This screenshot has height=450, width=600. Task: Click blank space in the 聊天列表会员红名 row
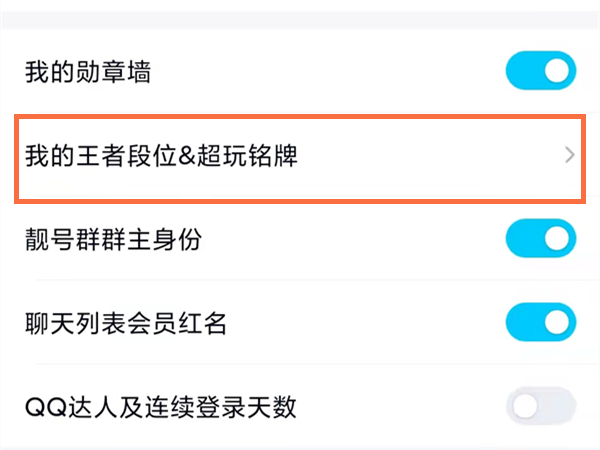pos(370,324)
